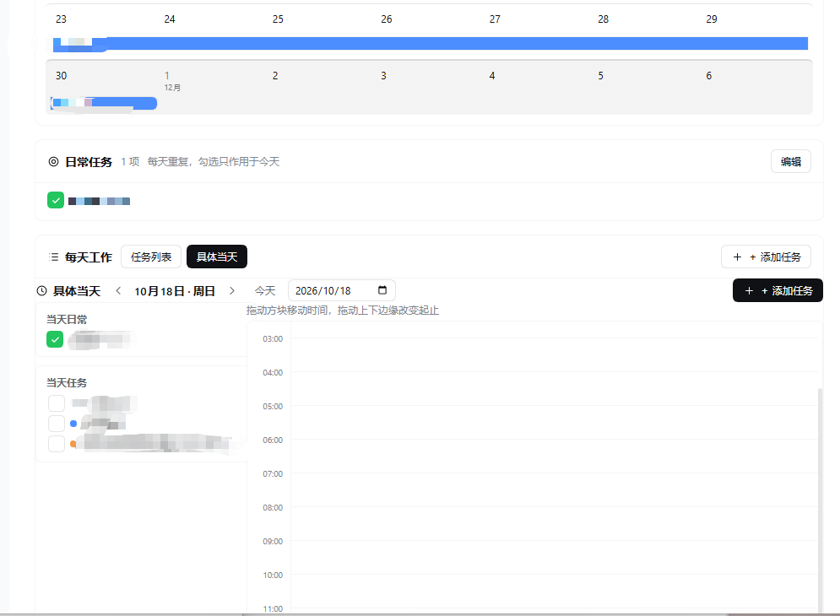This screenshot has width=840, height=616.
Task: Jump to 今天
Action: click(x=264, y=290)
